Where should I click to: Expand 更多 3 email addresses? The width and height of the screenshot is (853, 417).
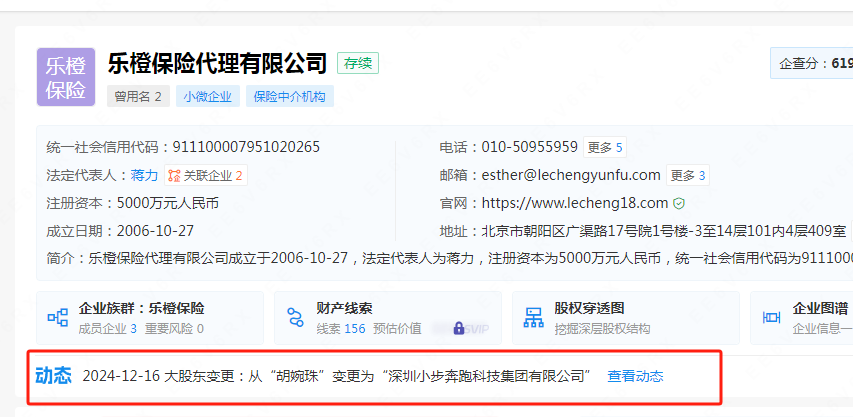[x=688, y=176]
